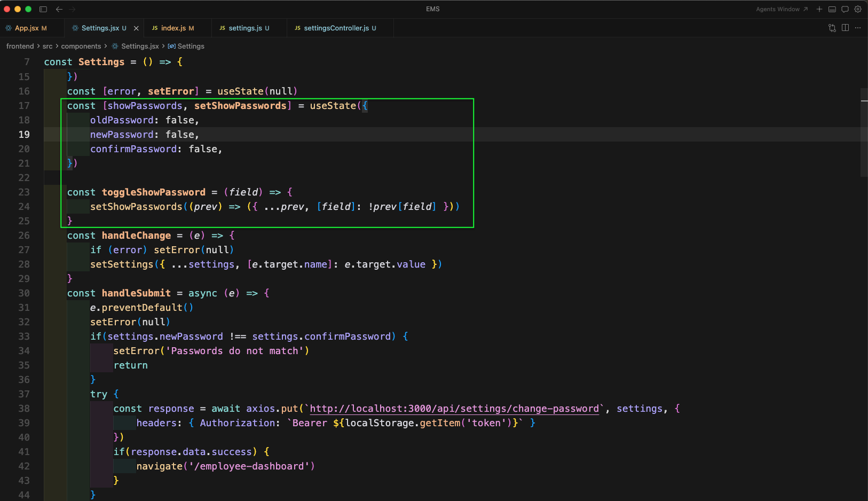Screen dimensions: 868x501
Task: Click the navigate('/employee-dashboard') call
Action: coord(226,466)
